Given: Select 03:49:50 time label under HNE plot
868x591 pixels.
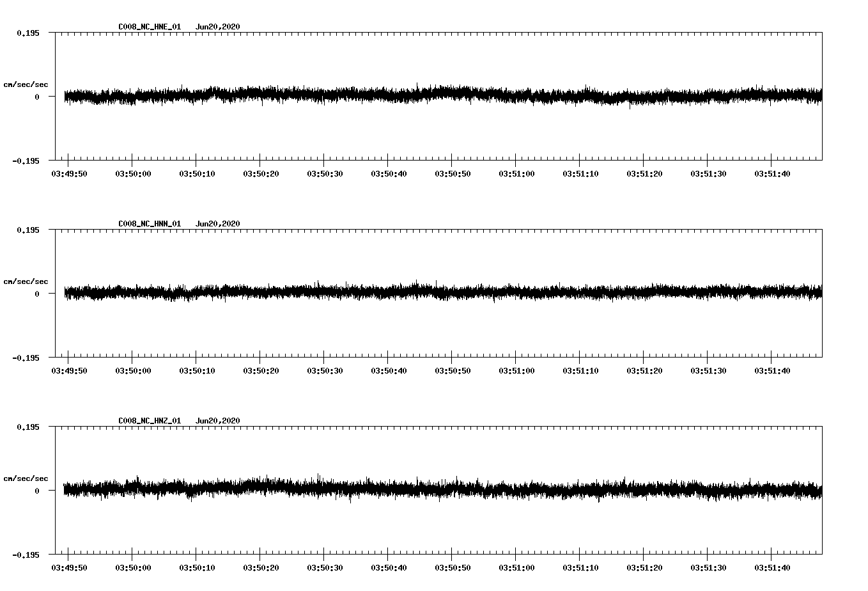Looking at the screenshot, I should [x=69, y=174].
